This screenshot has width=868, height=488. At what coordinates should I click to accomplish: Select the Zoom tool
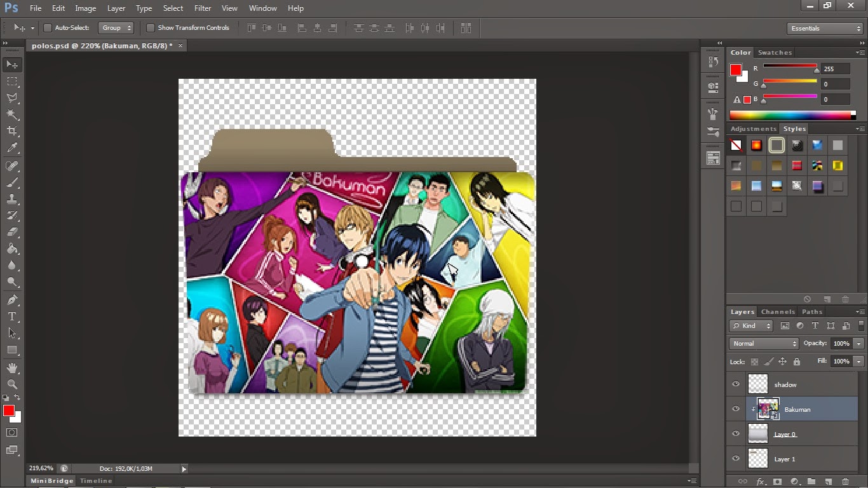pos(11,384)
